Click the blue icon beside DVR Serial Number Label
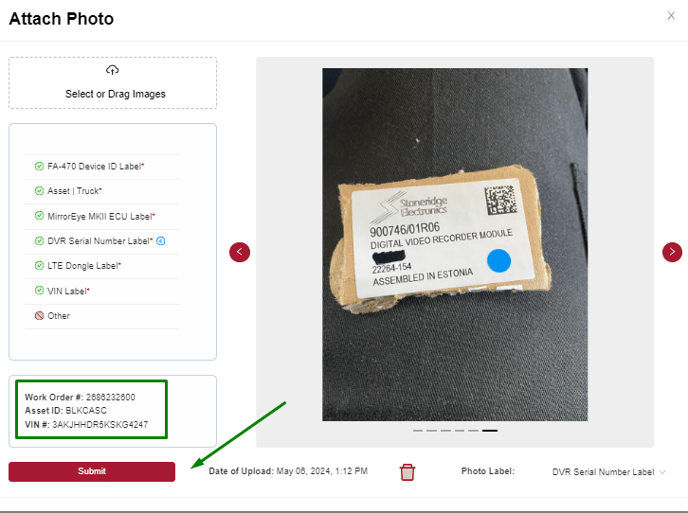Viewport: 688px width, 513px height. coord(161,241)
